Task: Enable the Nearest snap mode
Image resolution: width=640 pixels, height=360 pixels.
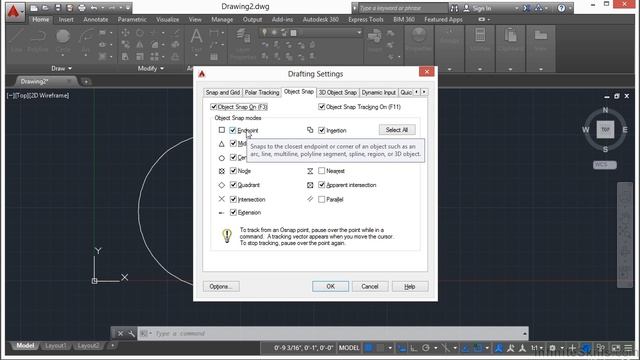Action: pyautogui.click(x=322, y=171)
